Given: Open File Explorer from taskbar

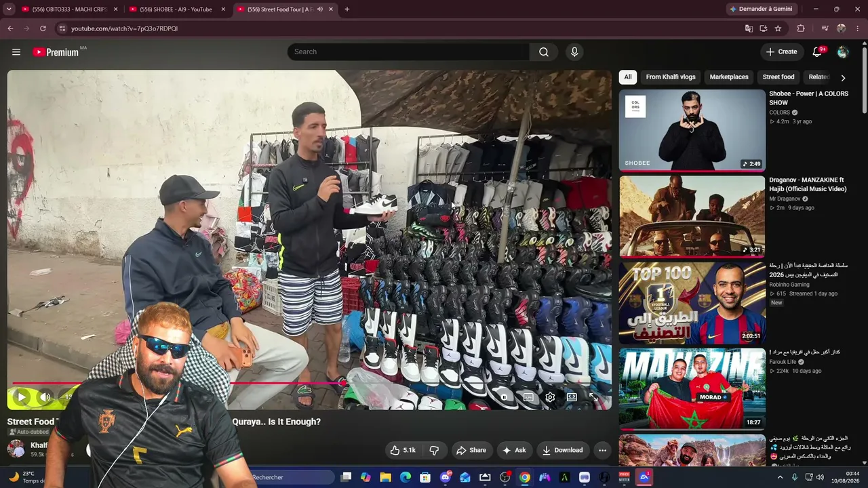Looking at the screenshot, I should click(x=385, y=477).
